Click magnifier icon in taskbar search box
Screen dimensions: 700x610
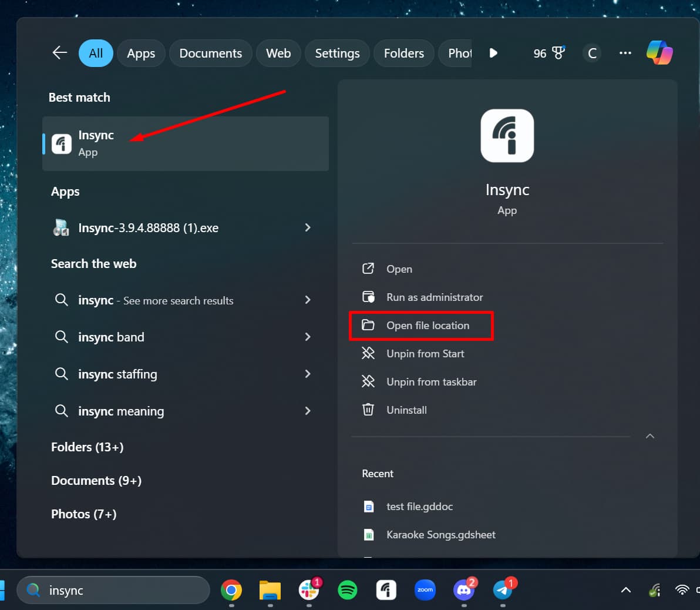point(33,591)
